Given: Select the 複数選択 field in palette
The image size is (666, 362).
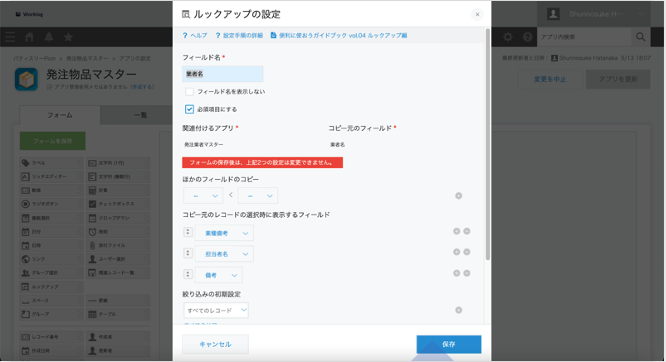Looking at the screenshot, I should (x=51, y=218).
